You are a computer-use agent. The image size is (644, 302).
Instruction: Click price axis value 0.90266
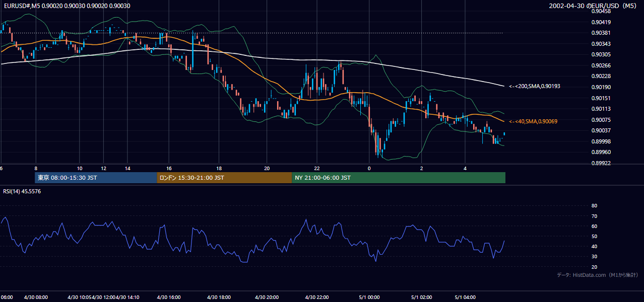click(x=601, y=65)
